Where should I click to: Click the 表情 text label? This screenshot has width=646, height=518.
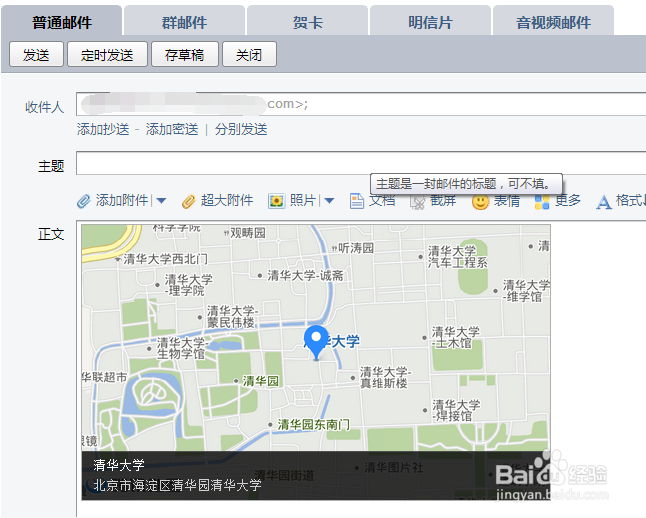tap(507, 200)
